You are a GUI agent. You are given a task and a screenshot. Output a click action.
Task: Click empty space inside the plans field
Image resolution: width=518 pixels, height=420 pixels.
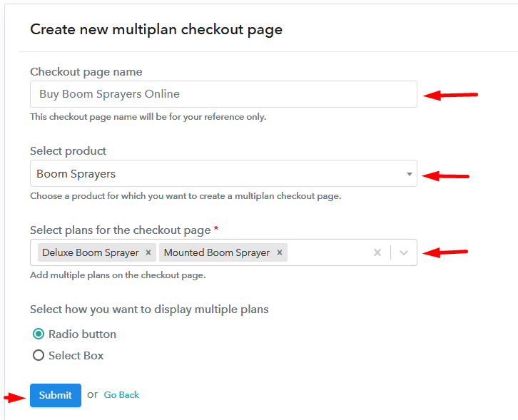click(x=328, y=252)
